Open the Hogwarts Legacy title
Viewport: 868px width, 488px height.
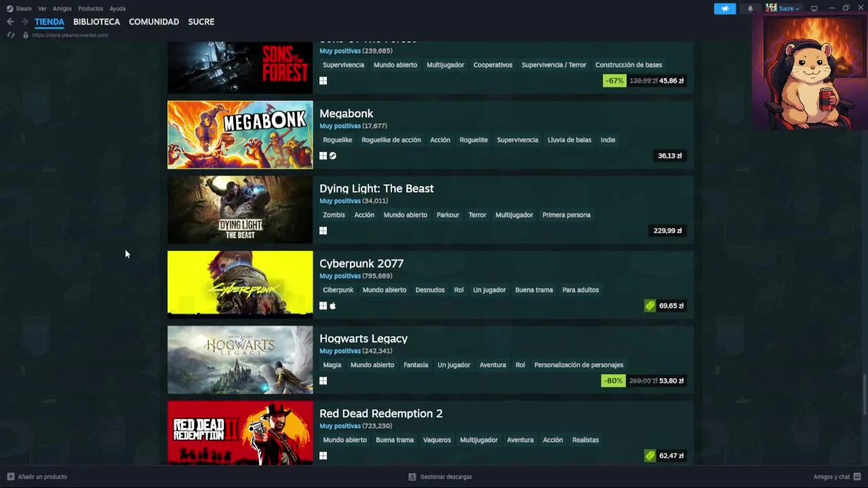pos(363,338)
